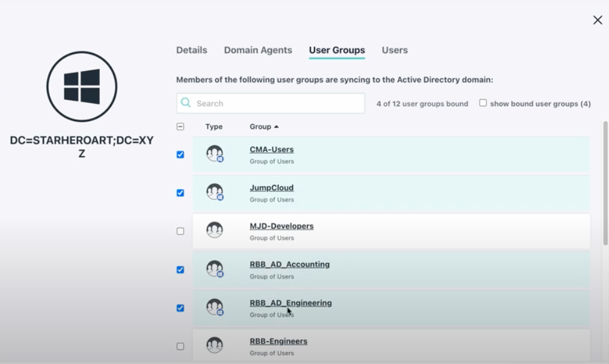
Task: Uncheck the RBB_AD_Engineering group checkbox
Action: tap(181, 308)
